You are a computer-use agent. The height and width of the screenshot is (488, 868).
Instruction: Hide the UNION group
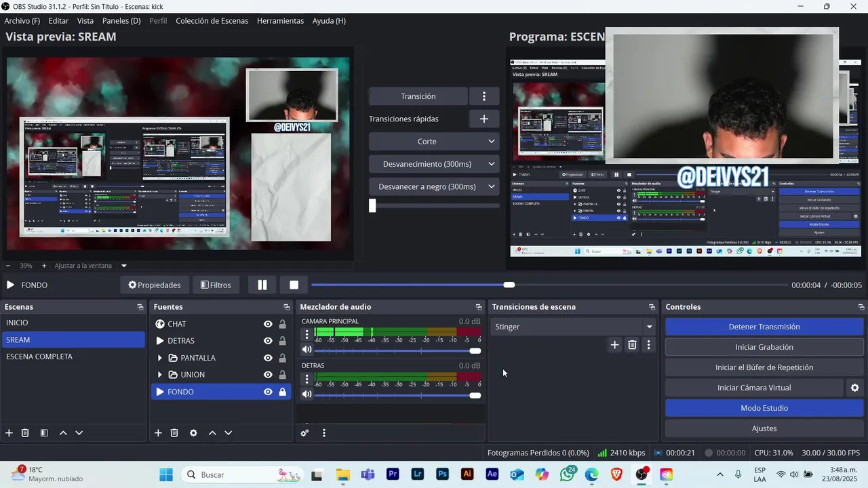coord(269,375)
